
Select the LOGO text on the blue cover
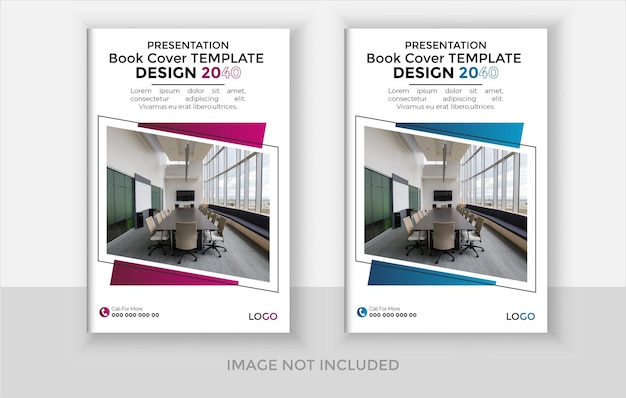coord(521,317)
